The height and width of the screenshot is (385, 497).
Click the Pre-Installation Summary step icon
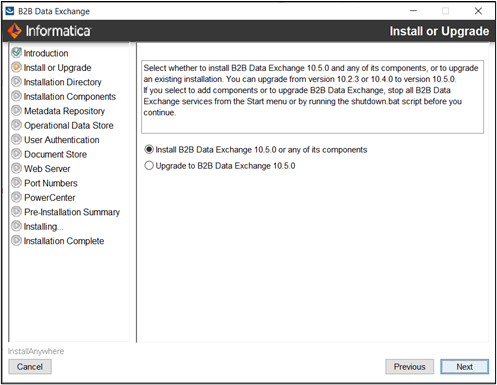pos(16,211)
